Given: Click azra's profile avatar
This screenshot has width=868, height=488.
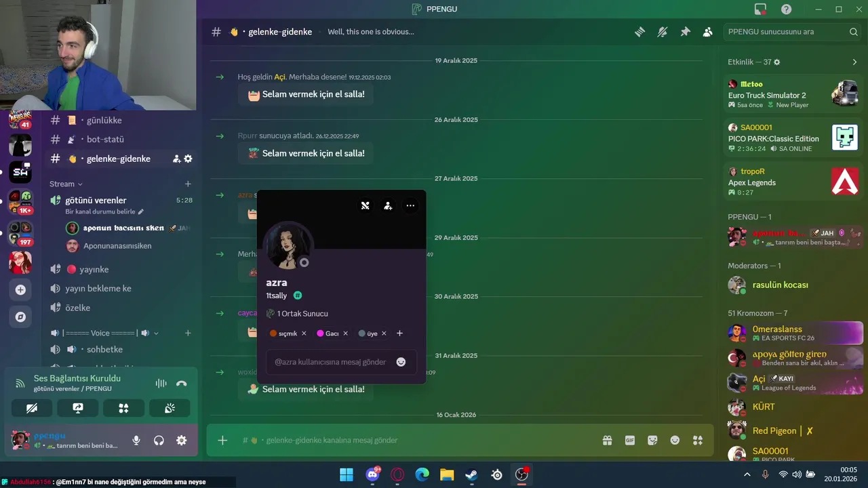Looking at the screenshot, I should [288, 245].
